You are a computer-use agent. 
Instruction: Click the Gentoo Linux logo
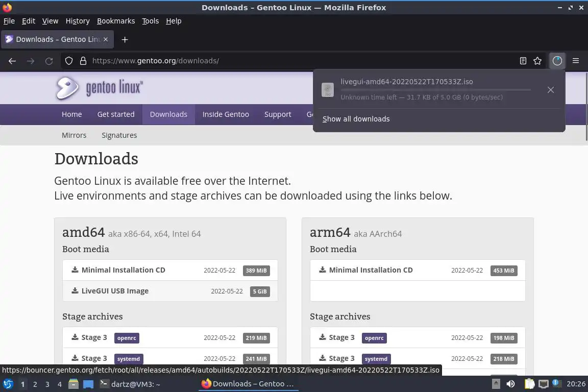100,88
